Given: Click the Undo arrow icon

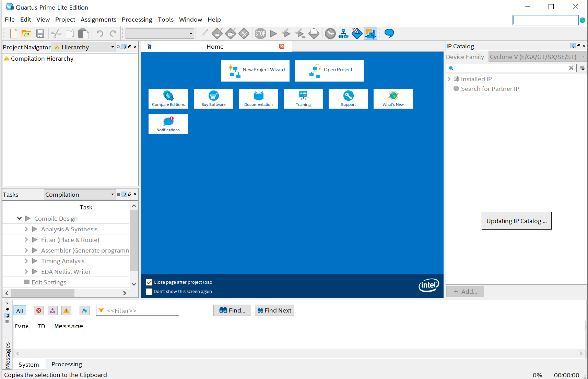Looking at the screenshot, I should click(x=99, y=34).
